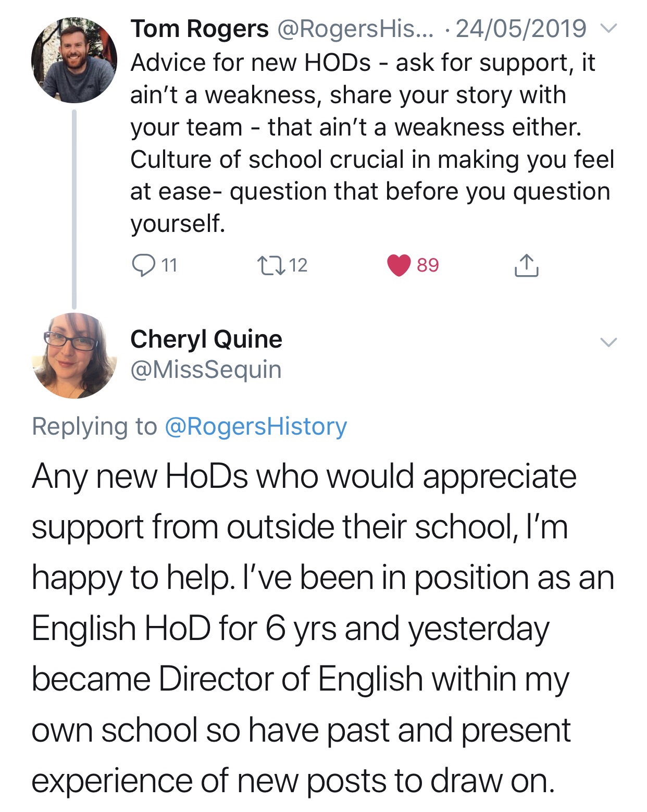Expand the chevron menu on Cheryl Quine's reply
This screenshot has width=647, height=812.
[608, 342]
